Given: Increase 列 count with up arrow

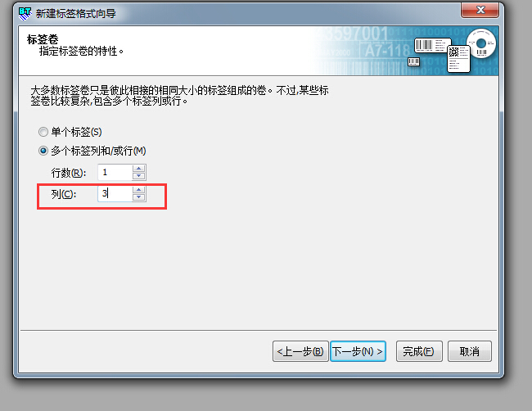Looking at the screenshot, I should [139, 190].
